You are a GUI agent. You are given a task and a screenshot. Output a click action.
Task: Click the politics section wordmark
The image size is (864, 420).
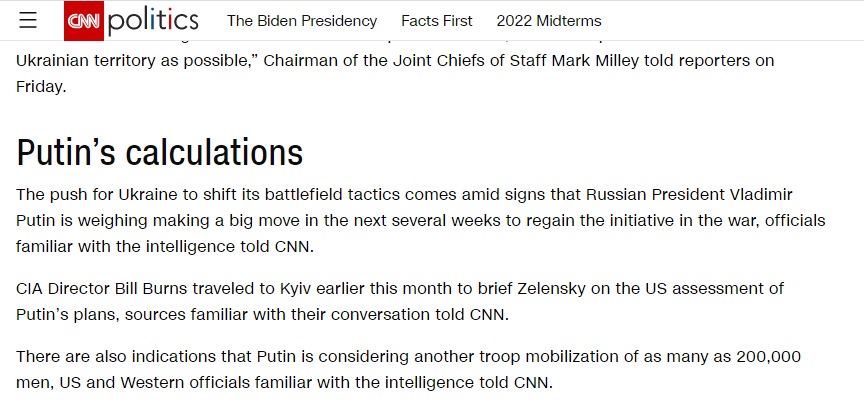153,21
